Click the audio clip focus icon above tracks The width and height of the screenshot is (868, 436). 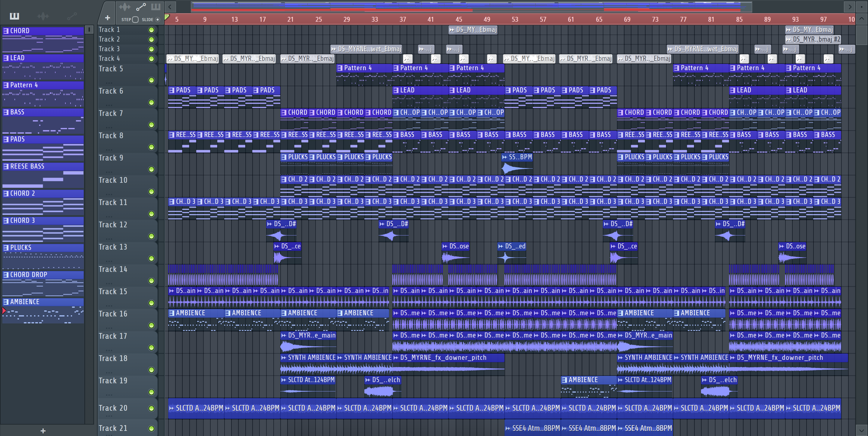point(124,7)
